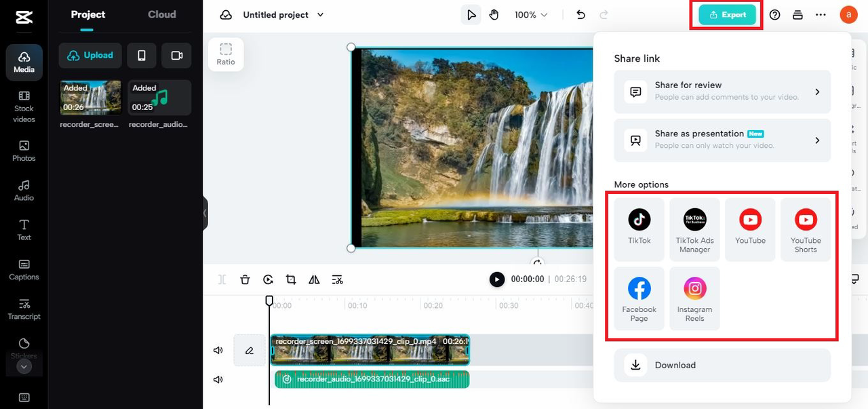Open the three-dot more menu

[x=821, y=15]
